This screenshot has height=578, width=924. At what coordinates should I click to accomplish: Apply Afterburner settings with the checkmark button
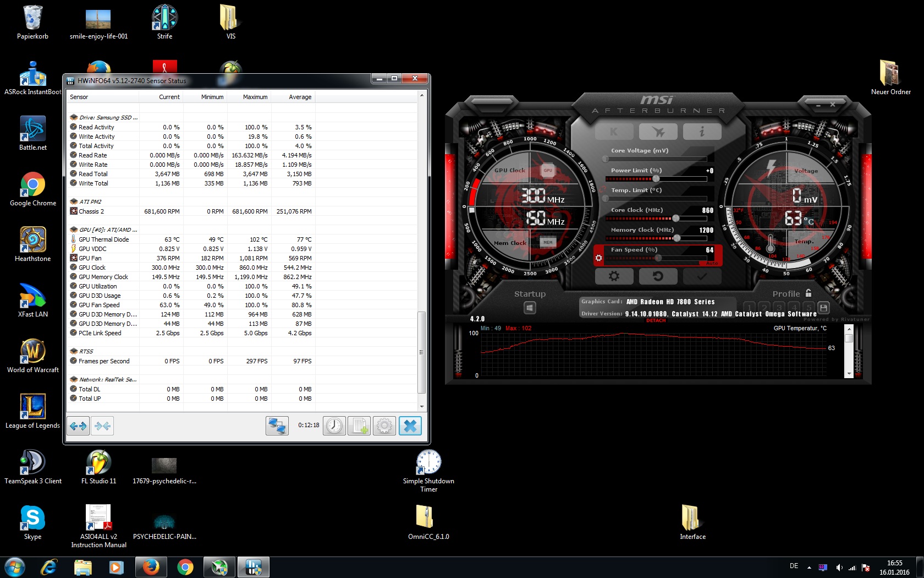(702, 276)
